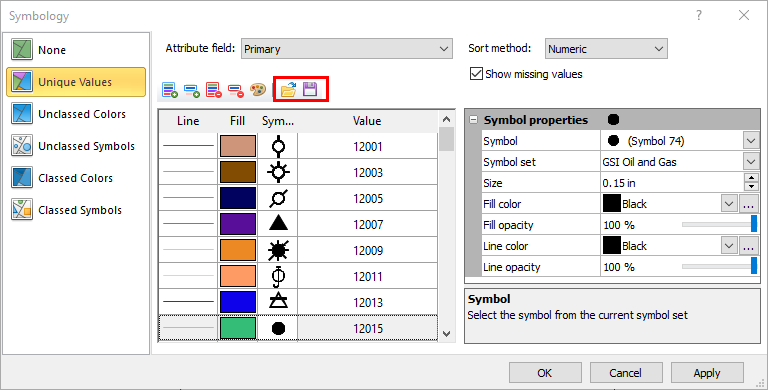Click the Line column header

click(x=188, y=121)
